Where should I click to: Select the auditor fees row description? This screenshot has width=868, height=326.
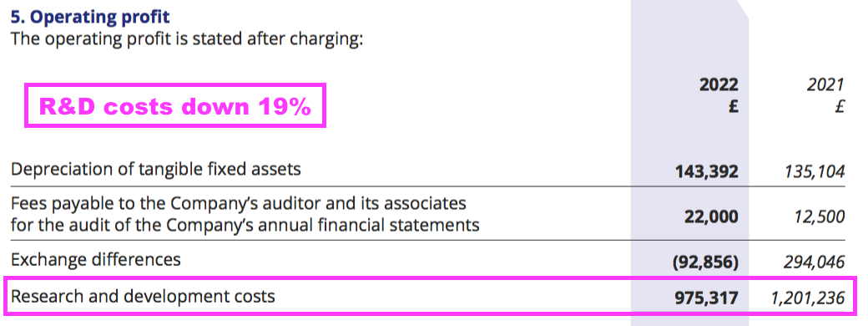click(x=245, y=214)
